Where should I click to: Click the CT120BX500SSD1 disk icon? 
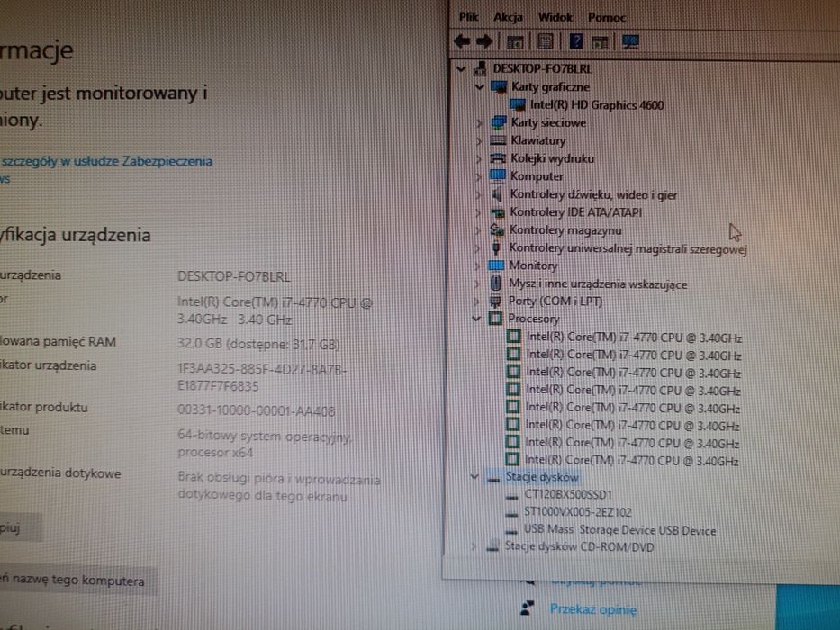pos(512,496)
